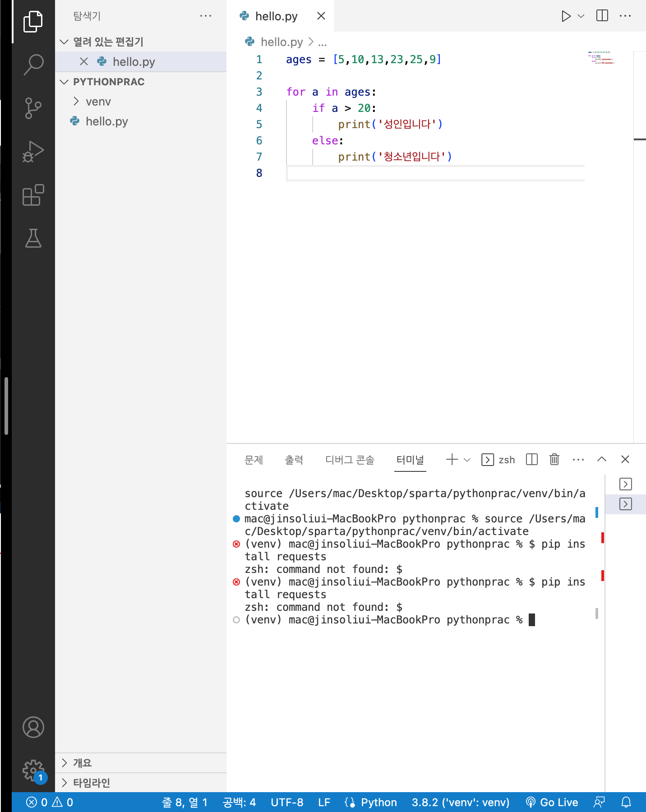Open the Explorer view in activity bar
646x812 pixels.
click(33, 22)
